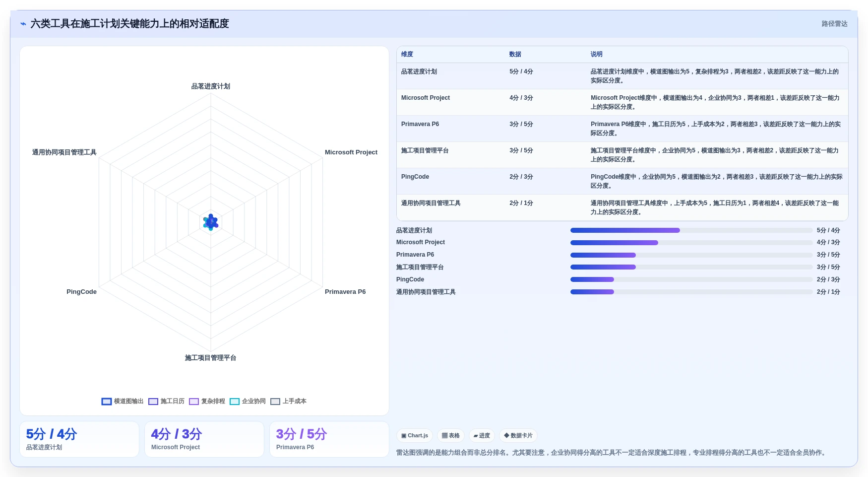Click the 通用协同项目管理工具 radar axis label
Screen dimensions: 868x477
click(64, 152)
